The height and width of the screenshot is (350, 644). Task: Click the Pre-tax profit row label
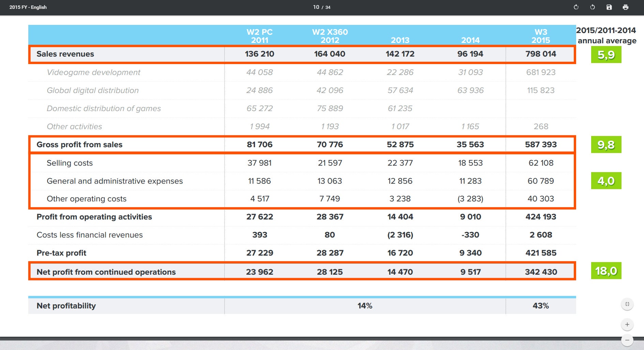coord(61,253)
